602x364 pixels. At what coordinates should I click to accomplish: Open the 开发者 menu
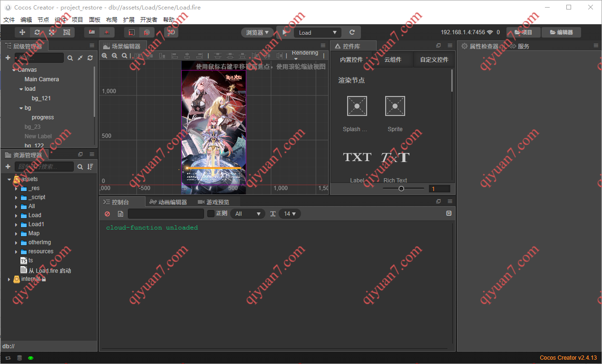click(x=149, y=19)
